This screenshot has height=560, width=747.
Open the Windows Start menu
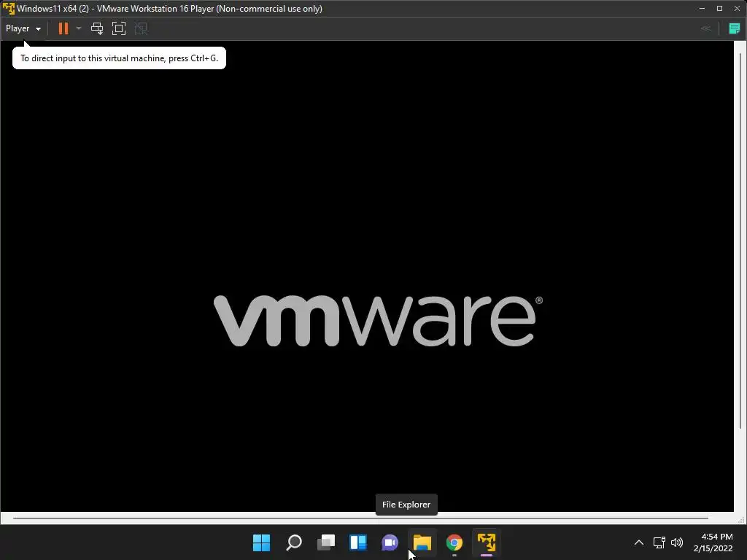coord(261,542)
